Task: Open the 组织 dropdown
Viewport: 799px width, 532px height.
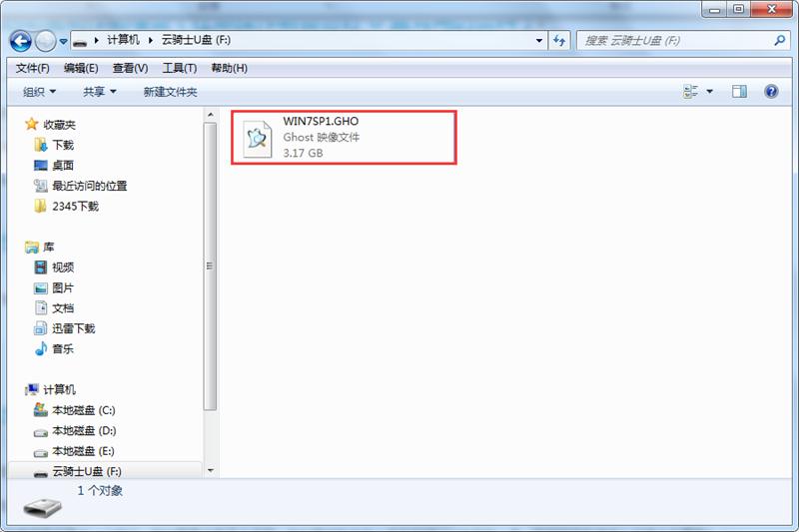Action: 39,92
